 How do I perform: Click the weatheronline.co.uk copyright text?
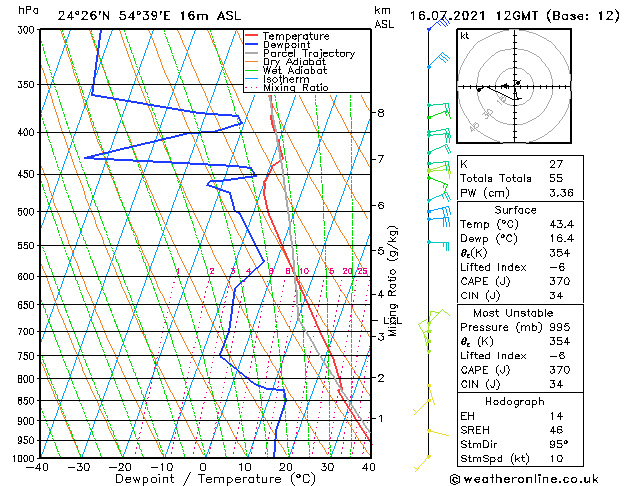524,479
